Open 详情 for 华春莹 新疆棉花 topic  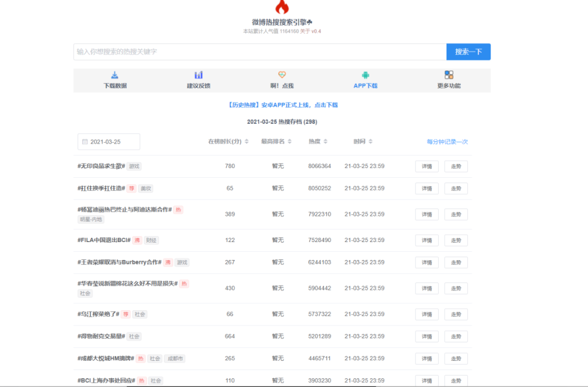tap(427, 288)
